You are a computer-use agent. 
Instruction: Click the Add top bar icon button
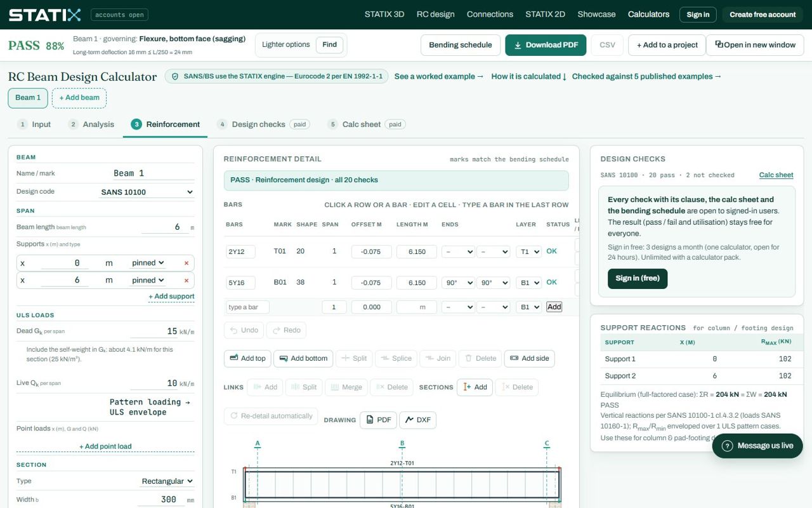click(x=247, y=359)
